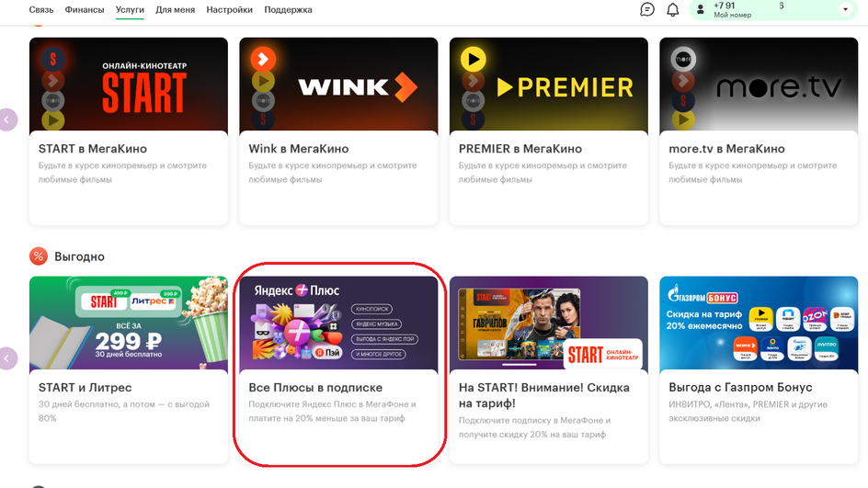Click Подключите Яндекс Плюс в МегаФоне description
This screenshot has height=488, width=868.
[332, 411]
